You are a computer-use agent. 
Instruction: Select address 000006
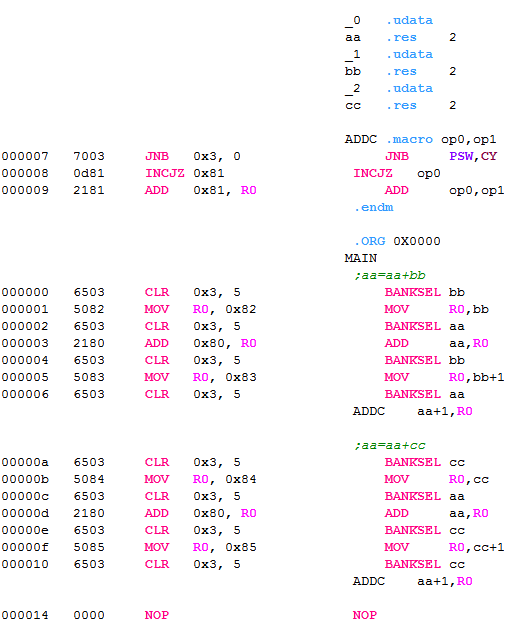pos(25,395)
